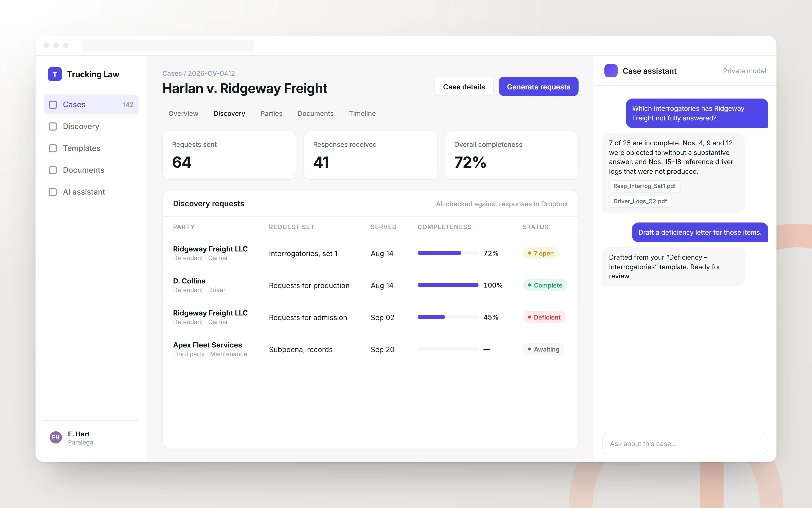This screenshot has width=812, height=508.
Task: Click the 100% completeness progress bar
Action: click(448, 285)
